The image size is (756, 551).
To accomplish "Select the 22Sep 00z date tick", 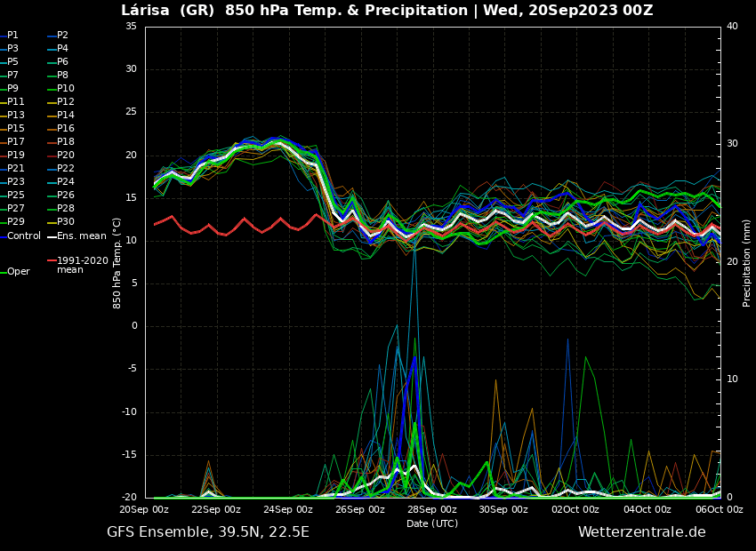I will (x=216, y=510).
